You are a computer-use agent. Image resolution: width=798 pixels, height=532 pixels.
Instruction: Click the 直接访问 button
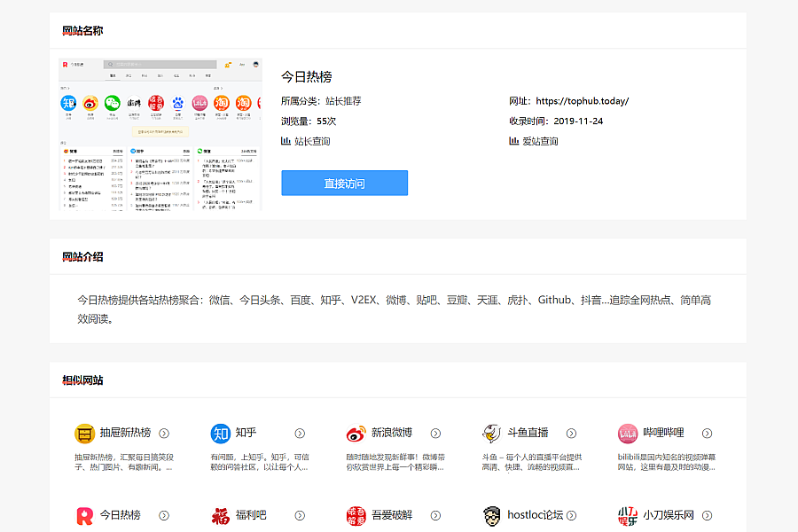click(x=345, y=184)
